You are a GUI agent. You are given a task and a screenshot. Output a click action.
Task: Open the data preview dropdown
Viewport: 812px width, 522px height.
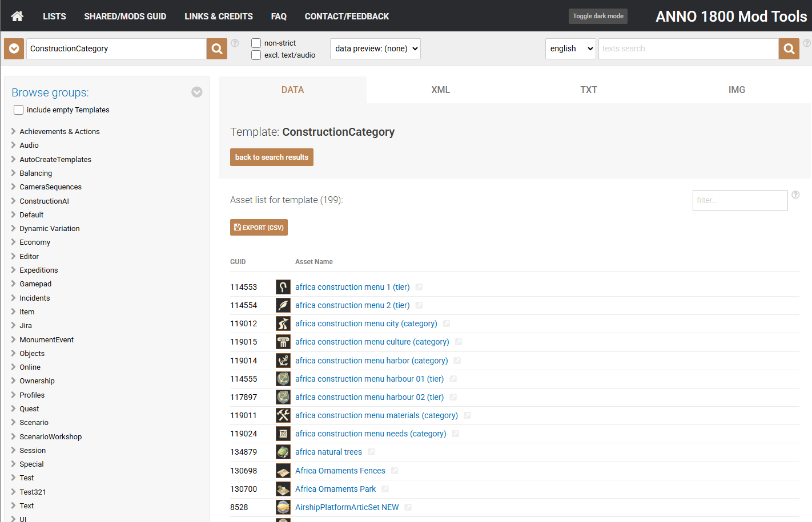(x=375, y=49)
